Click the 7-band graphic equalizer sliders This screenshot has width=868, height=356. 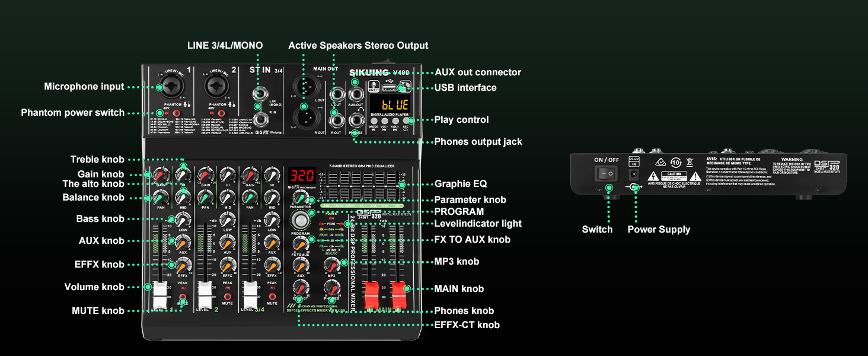(362, 186)
